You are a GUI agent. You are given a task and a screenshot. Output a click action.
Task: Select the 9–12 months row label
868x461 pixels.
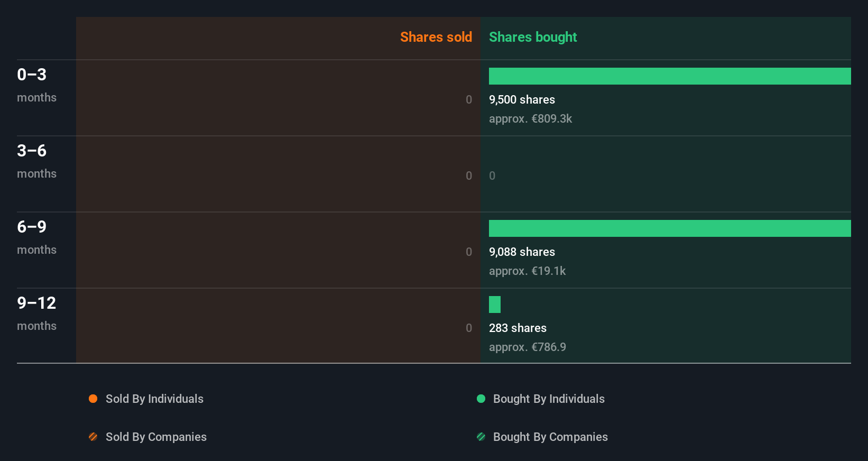coord(36,313)
